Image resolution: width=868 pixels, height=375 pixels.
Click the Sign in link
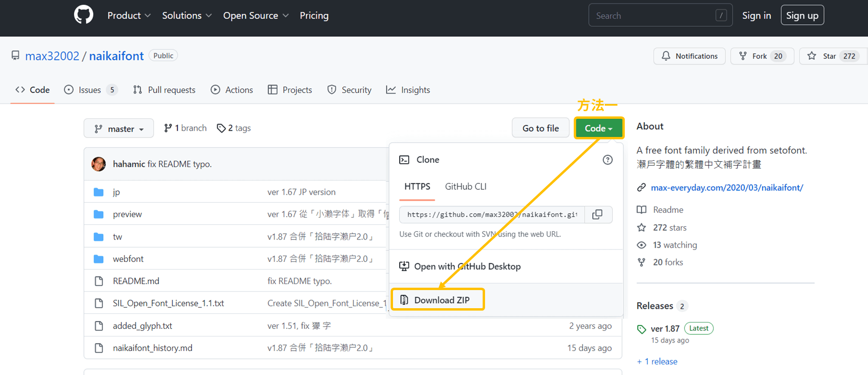(x=756, y=16)
